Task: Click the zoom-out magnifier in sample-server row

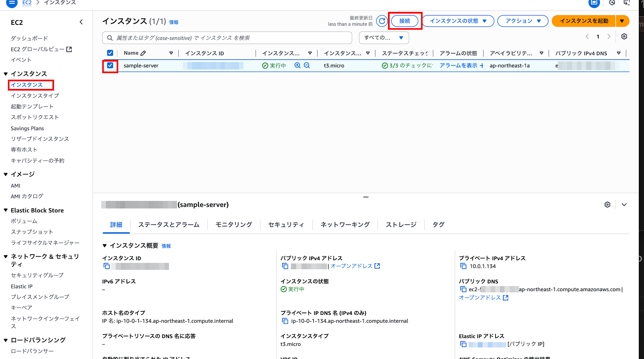Action: pyautogui.click(x=307, y=65)
